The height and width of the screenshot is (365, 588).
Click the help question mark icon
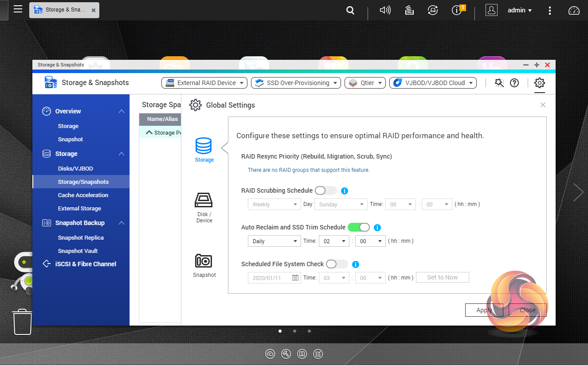click(514, 83)
